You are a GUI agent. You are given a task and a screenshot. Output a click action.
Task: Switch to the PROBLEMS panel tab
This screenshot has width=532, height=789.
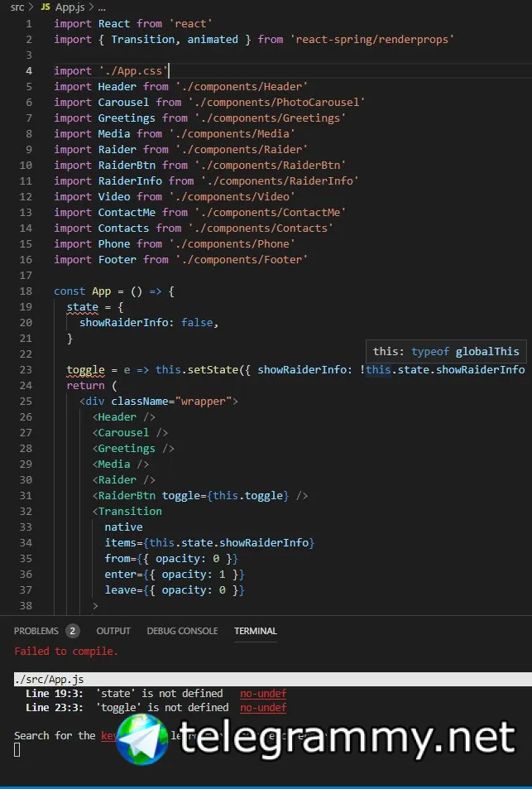36,631
